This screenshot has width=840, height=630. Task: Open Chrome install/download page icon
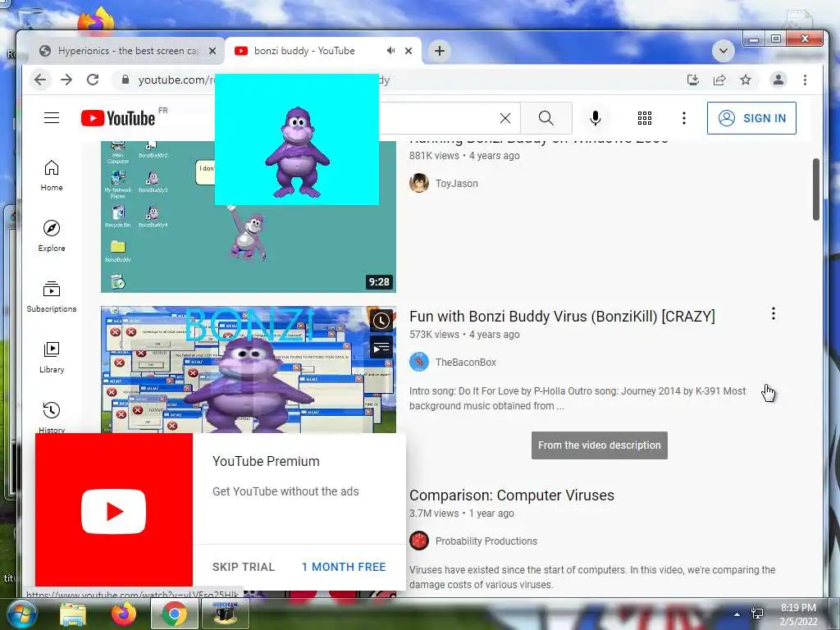click(693, 80)
